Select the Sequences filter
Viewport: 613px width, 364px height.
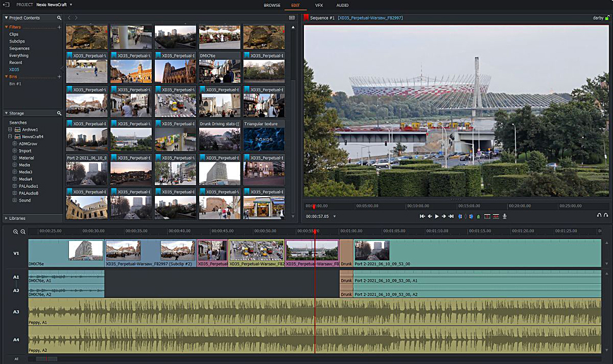pos(19,48)
